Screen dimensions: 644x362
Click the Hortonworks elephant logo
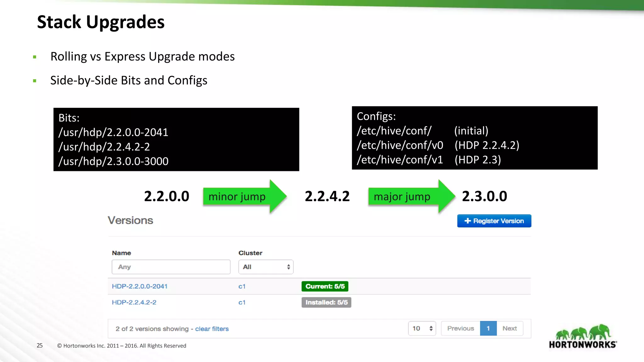pos(583,336)
